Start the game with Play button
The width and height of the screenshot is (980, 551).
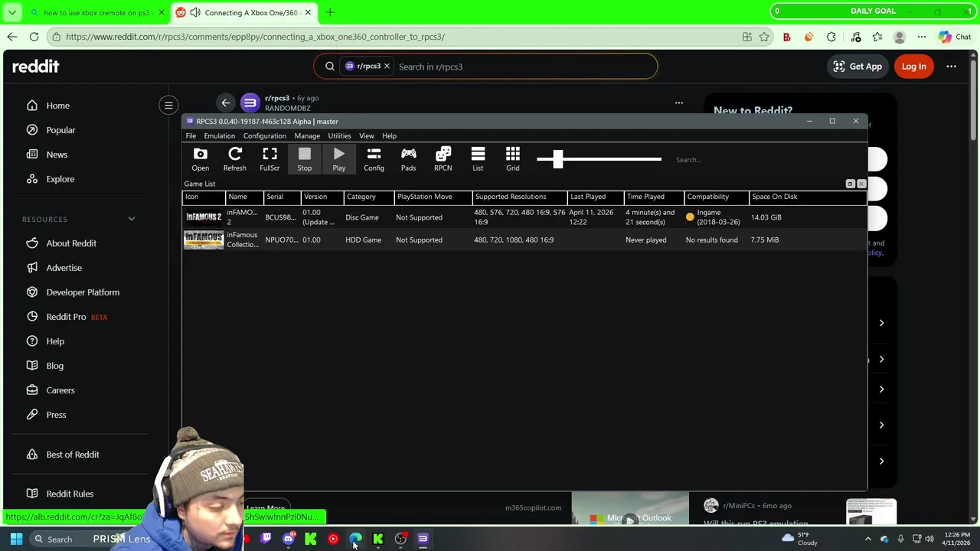[339, 159]
